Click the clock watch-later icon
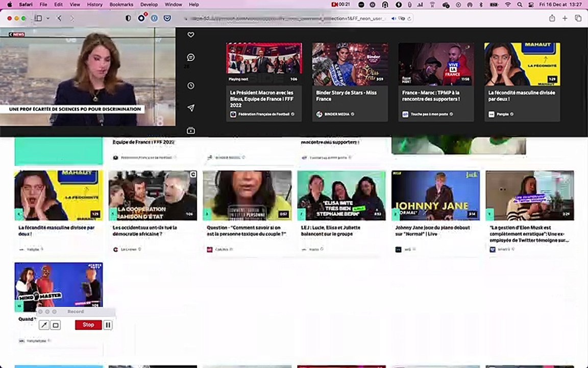 point(191,86)
